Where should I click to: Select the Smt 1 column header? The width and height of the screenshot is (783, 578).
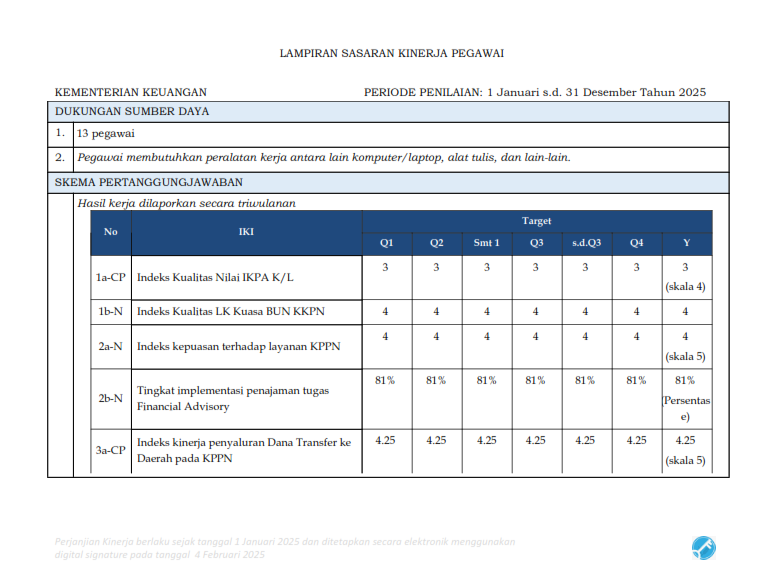[x=486, y=243]
